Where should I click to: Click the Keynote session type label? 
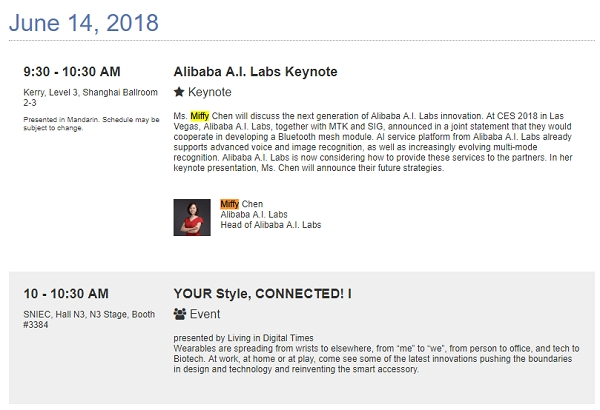[210, 92]
